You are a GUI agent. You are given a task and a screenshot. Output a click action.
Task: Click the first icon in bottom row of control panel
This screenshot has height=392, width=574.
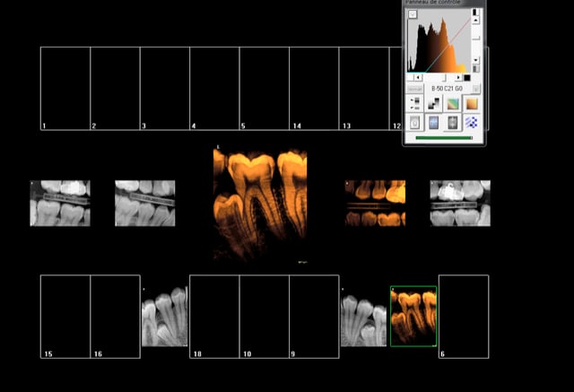point(415,122)
